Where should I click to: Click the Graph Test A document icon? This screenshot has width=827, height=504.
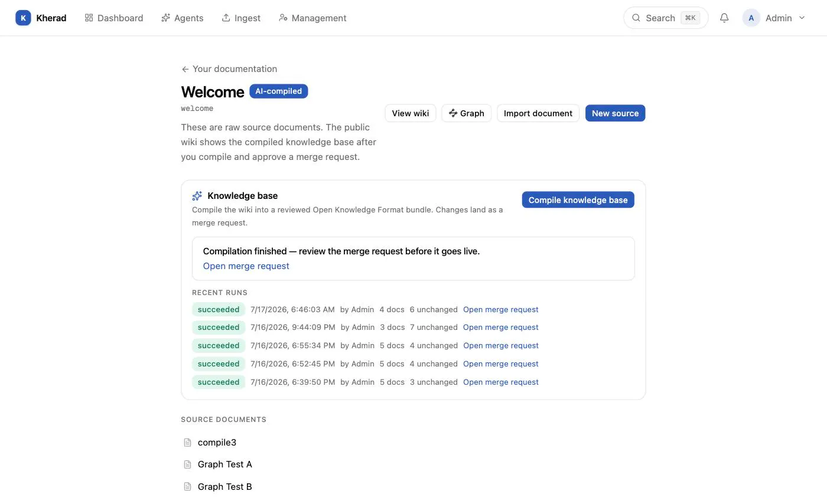[x=187, y=464]
